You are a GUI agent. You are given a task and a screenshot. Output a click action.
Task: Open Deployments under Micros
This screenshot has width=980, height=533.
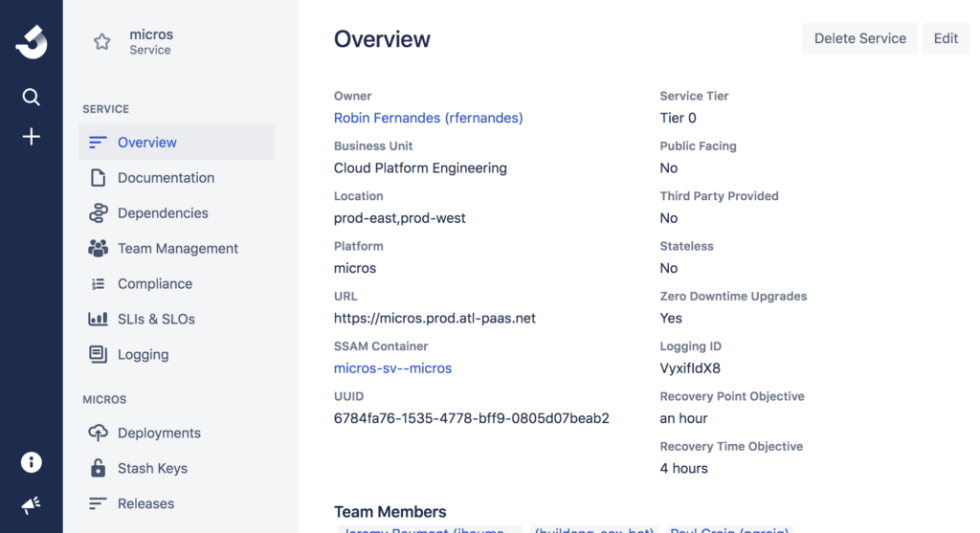[x=159, y=433]
